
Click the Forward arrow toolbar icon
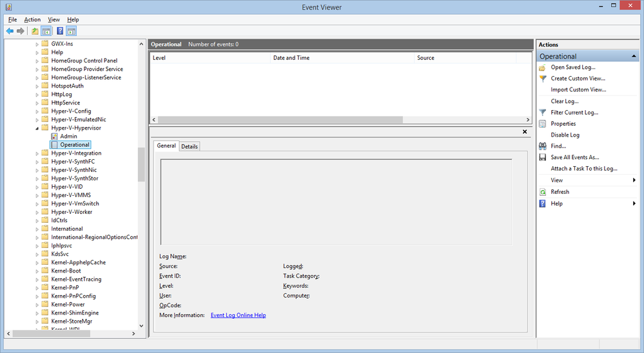tap(20, 31)
